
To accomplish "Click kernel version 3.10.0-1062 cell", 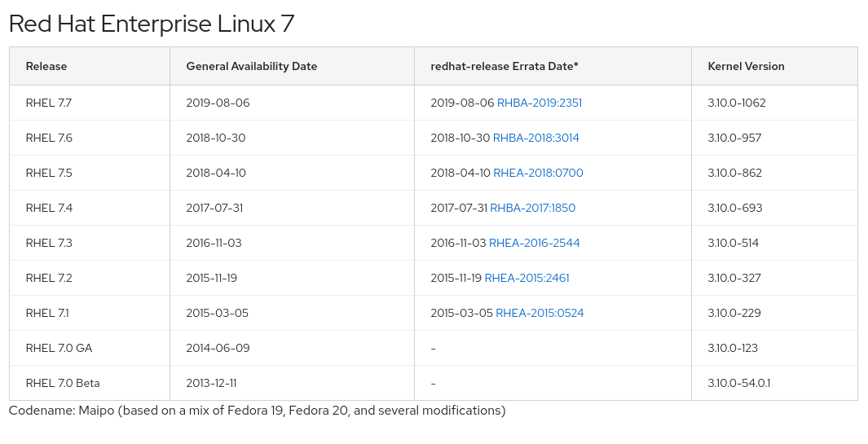I will pyautogui.click(x=737, y=103).
